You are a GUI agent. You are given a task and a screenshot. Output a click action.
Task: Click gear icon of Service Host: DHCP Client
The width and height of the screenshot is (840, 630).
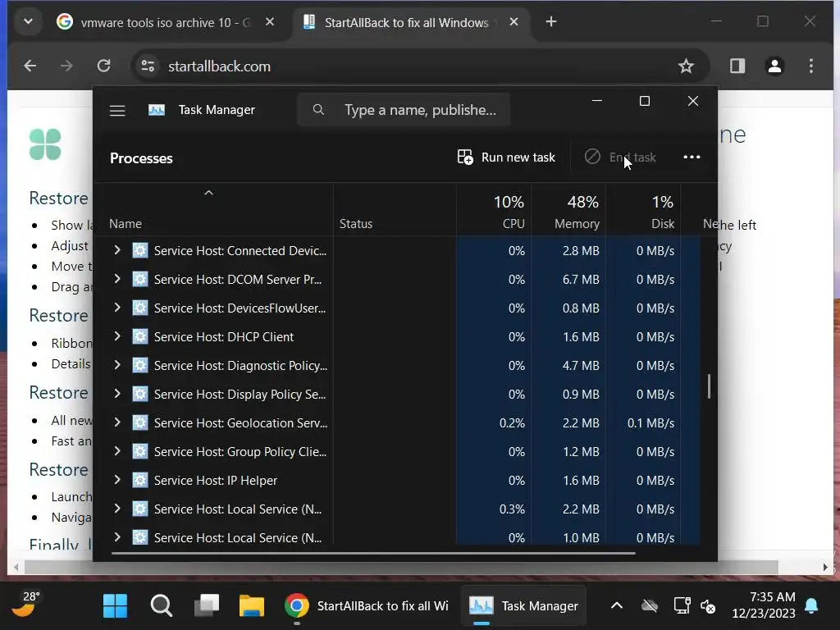pos(139,336)
